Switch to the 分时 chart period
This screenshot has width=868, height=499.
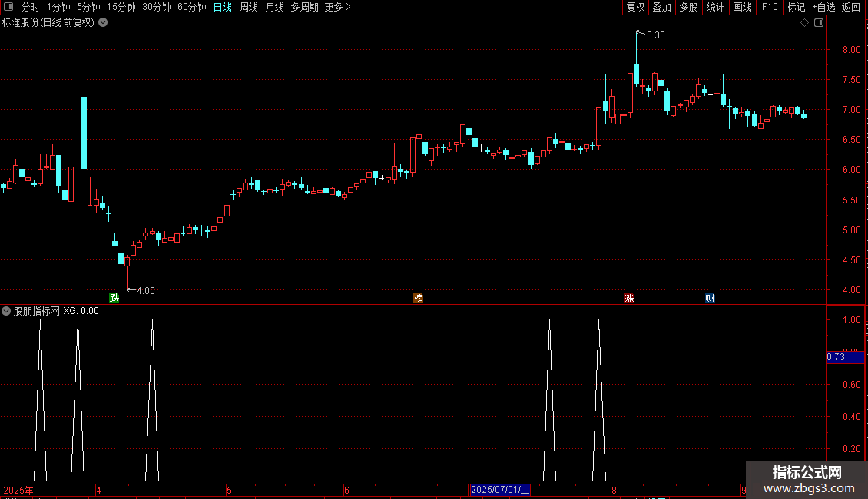(x=31, y=7)
